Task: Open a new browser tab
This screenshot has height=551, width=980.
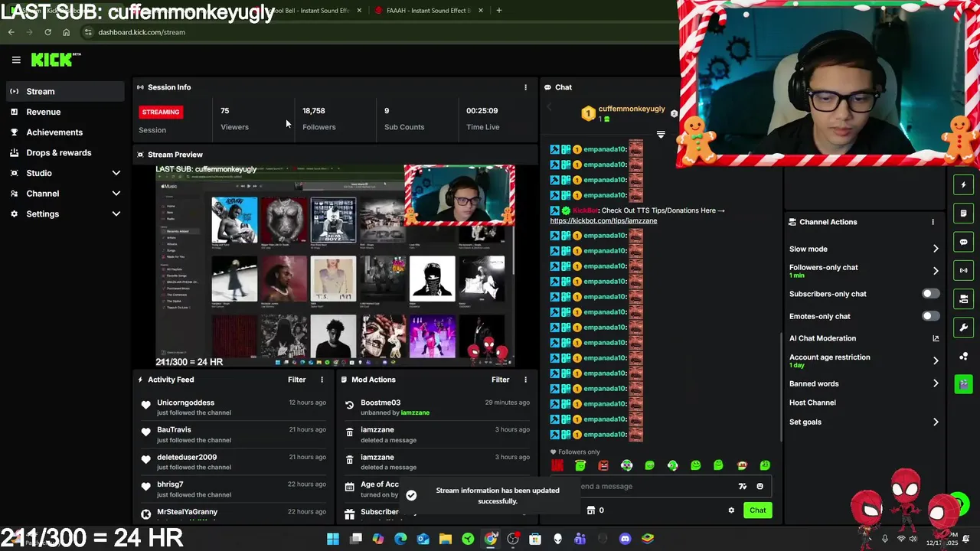Action: [498, 10]
